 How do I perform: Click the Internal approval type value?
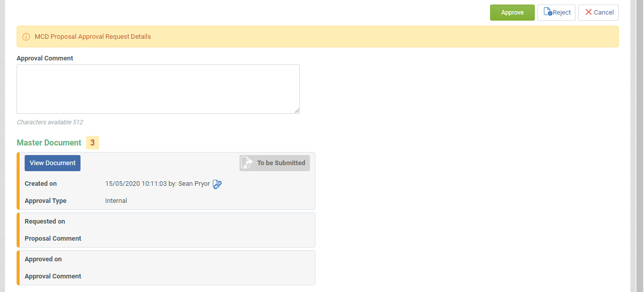(116, 201)
